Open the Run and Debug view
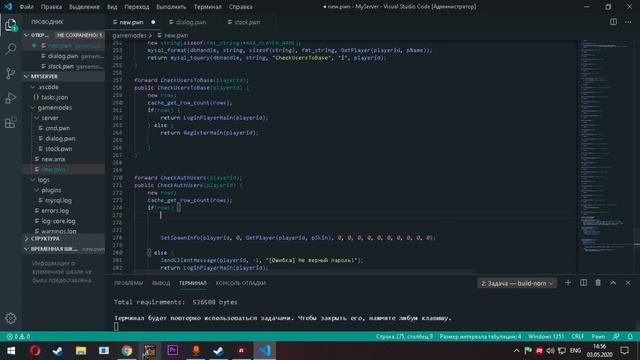The image size is (640, 360). tap(11, 98)
